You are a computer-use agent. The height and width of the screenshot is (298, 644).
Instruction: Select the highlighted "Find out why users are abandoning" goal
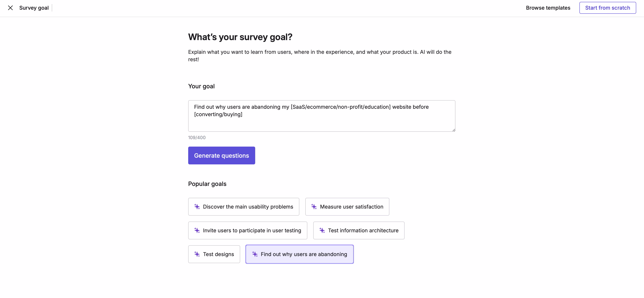coord(299,254)
